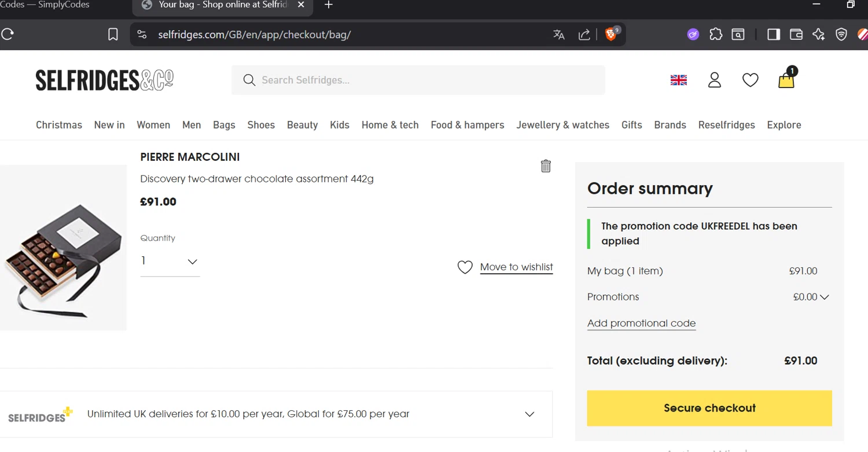Open the Shoes menu
Screen dimensions: 868x452
(x=261, y=125)
